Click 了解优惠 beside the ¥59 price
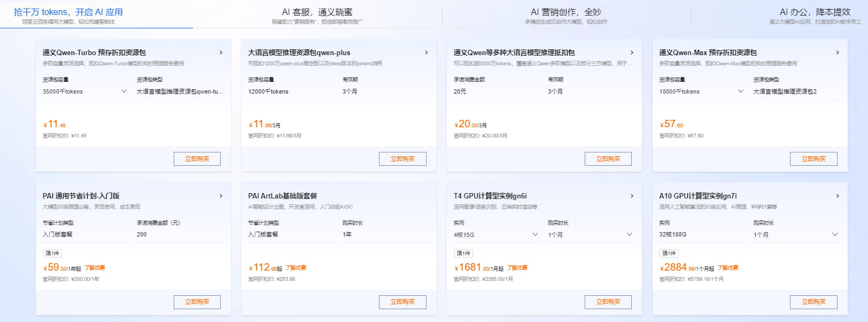Image resolution: width=868 pixels, height=322 pixels. (95, 268)
